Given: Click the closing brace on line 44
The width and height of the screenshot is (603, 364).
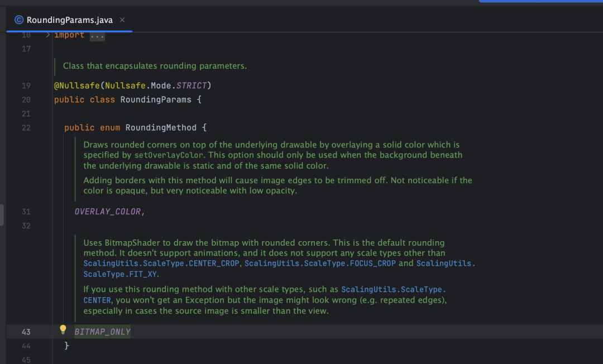Looking at the screenshot, I should 66,346.
